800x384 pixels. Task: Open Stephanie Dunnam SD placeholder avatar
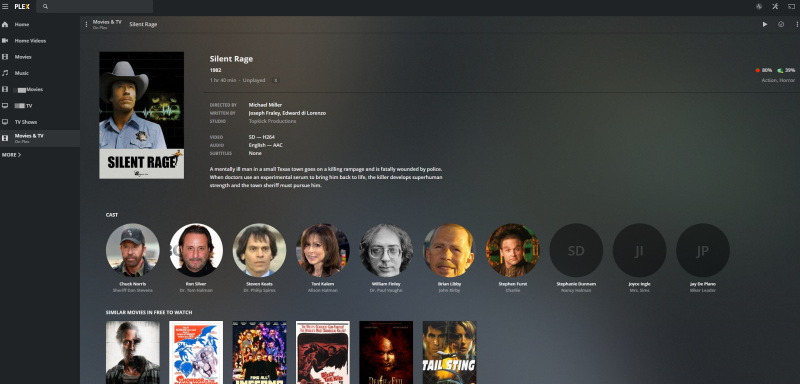[576, 250]
